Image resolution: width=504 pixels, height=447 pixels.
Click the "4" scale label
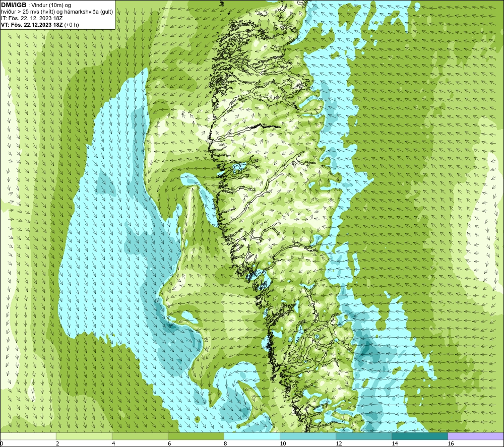113,443
